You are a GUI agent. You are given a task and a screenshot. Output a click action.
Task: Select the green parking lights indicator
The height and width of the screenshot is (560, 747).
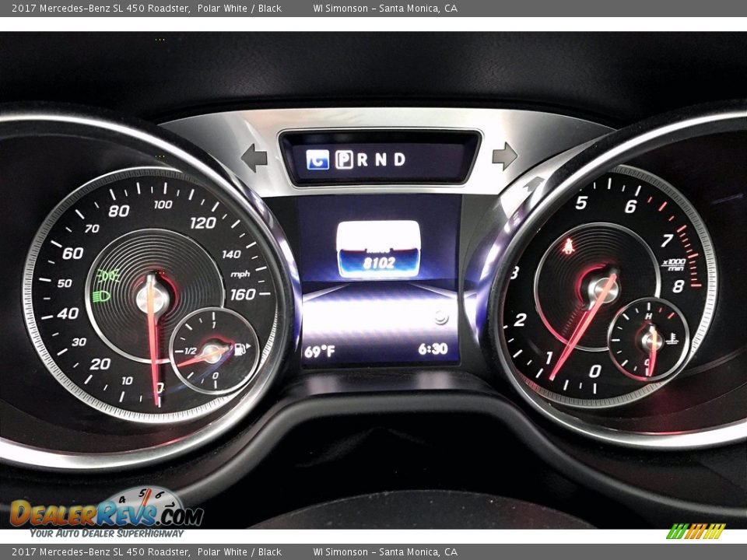point(107,275)
